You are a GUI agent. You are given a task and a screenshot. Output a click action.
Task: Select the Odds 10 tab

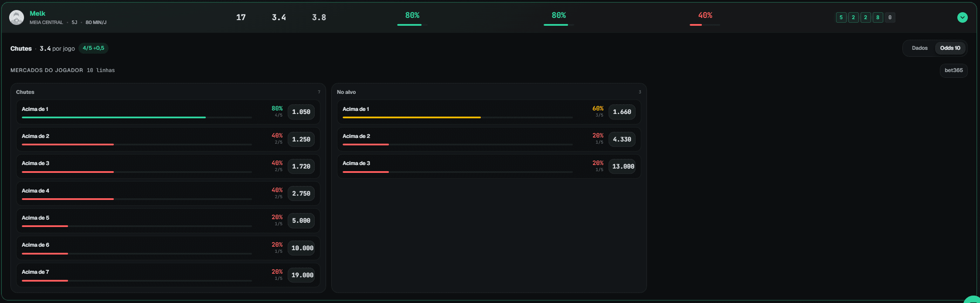(950, 48)
